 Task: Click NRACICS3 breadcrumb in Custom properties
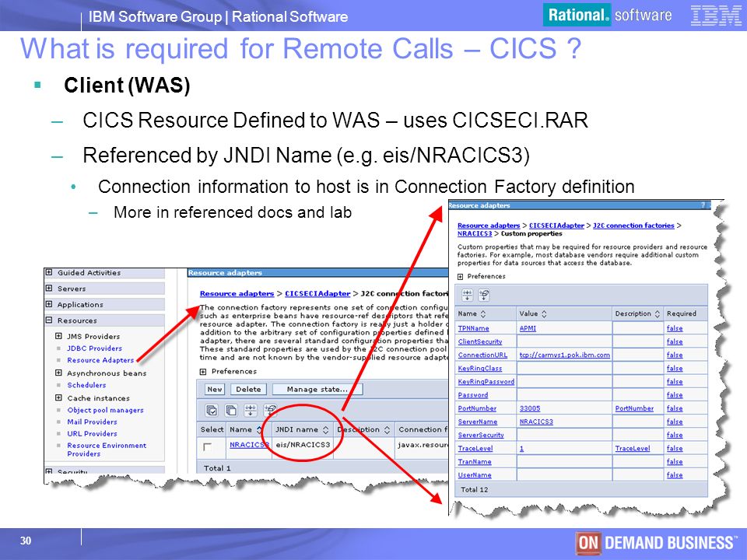pos(475,234)
